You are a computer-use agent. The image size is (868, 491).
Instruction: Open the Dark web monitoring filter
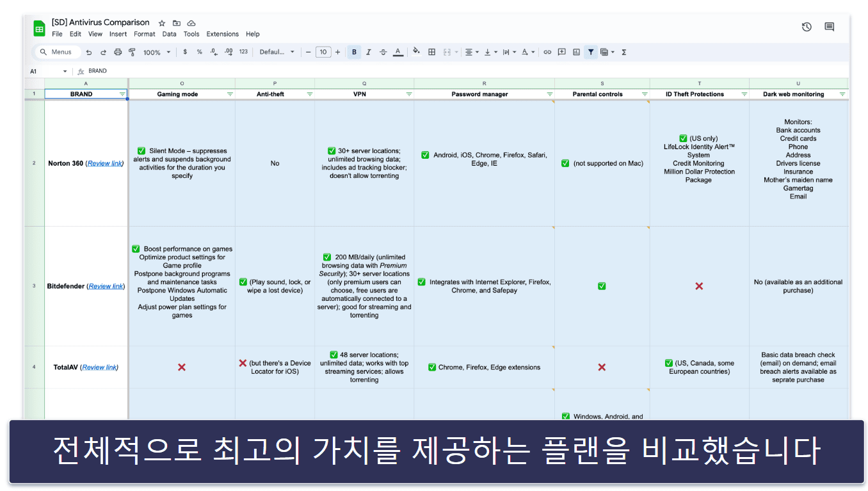point(842,94)
